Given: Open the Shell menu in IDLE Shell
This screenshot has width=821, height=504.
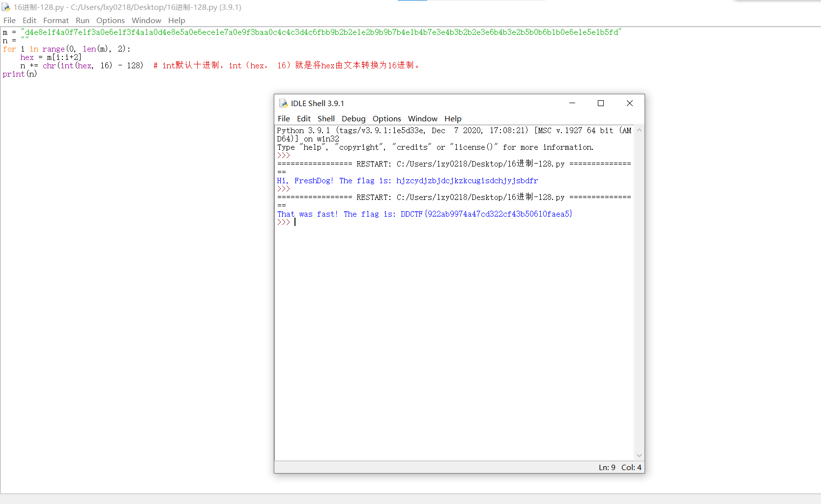Looking at the screenshot, I should coord(326,119).
